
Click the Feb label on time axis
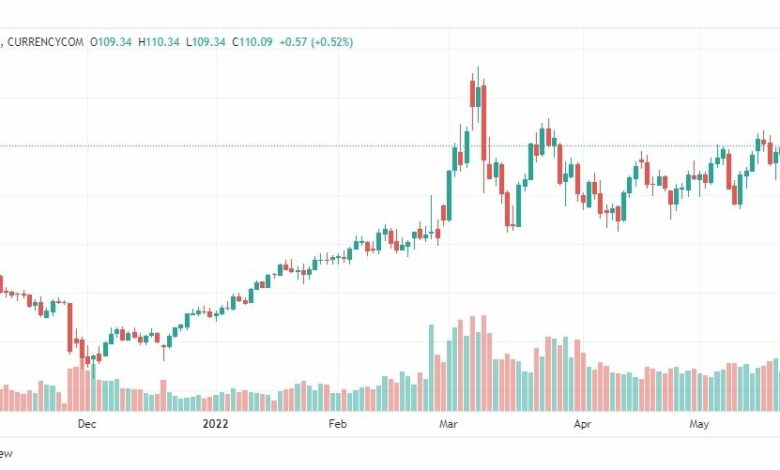pos(337,424)
